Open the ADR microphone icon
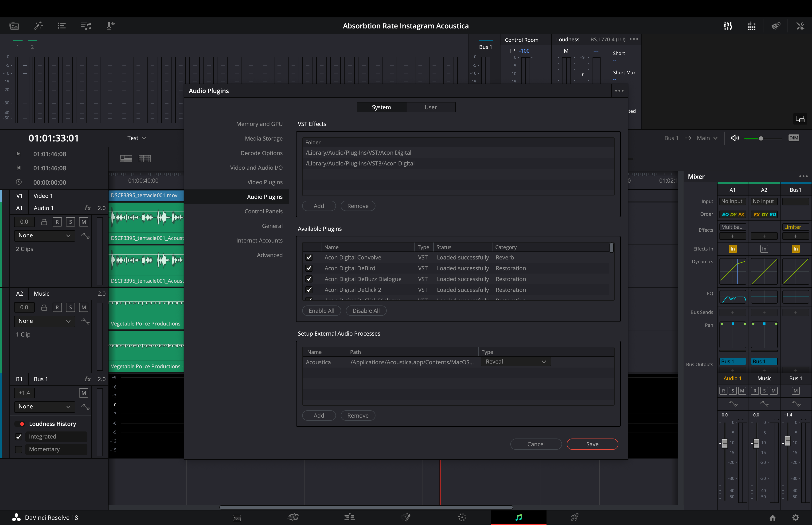The width and height of the screenshot is (812, 525). (x=110, y=26)
